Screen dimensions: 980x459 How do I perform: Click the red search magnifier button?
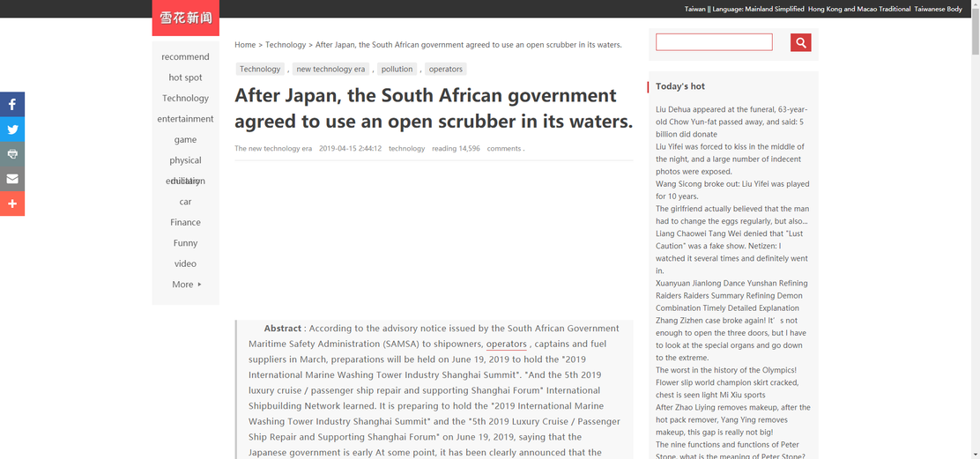click(800, 42)
